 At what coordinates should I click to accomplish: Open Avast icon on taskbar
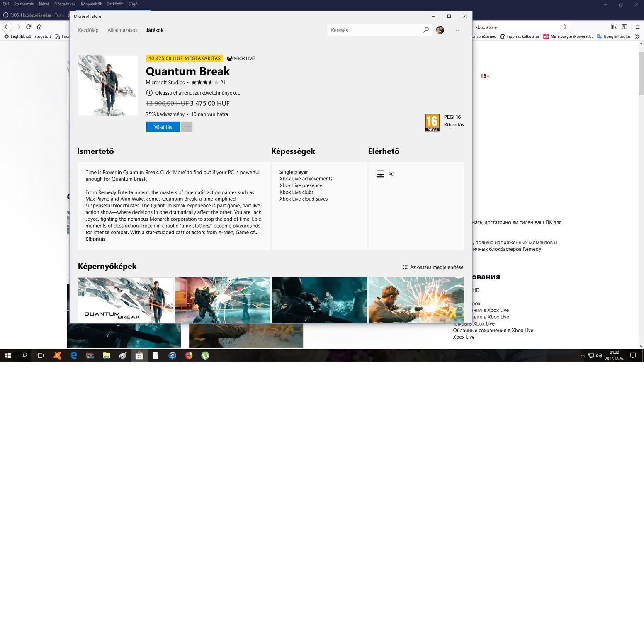tap(57, 355)
